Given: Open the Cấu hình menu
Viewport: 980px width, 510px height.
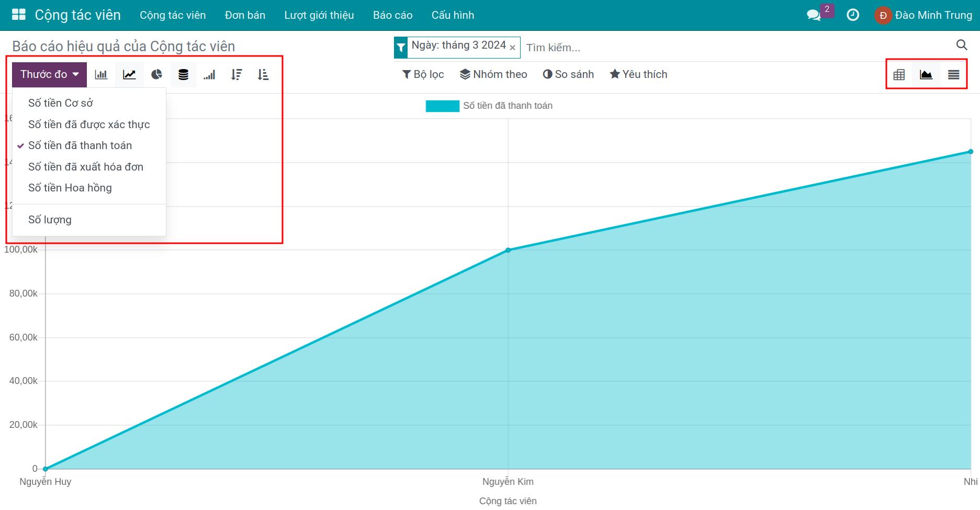Looking at the screenshot, I should (453, 15).
